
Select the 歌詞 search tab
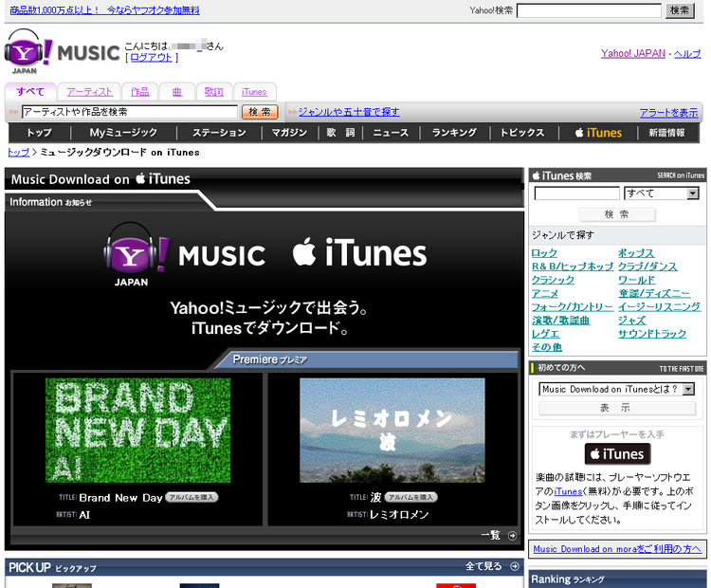click(x=214, y=92)
